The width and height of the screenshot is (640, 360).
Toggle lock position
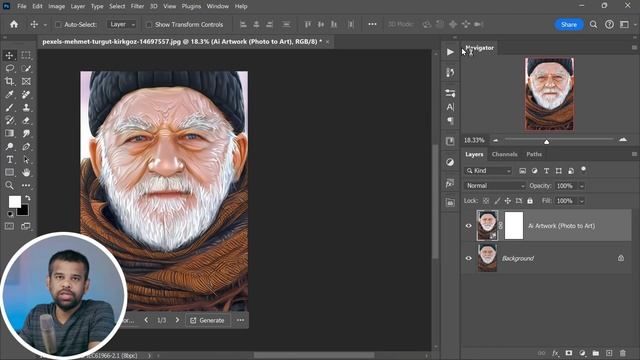(508, 201)
